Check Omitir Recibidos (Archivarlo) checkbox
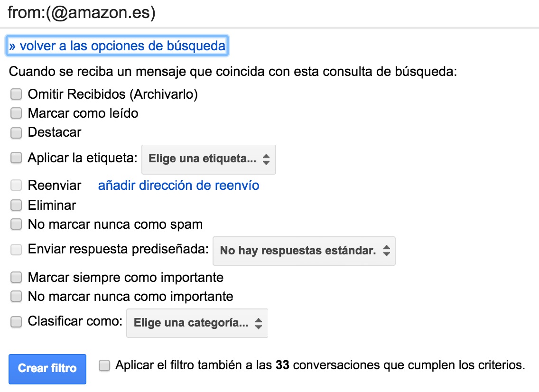 pos(17,94)
